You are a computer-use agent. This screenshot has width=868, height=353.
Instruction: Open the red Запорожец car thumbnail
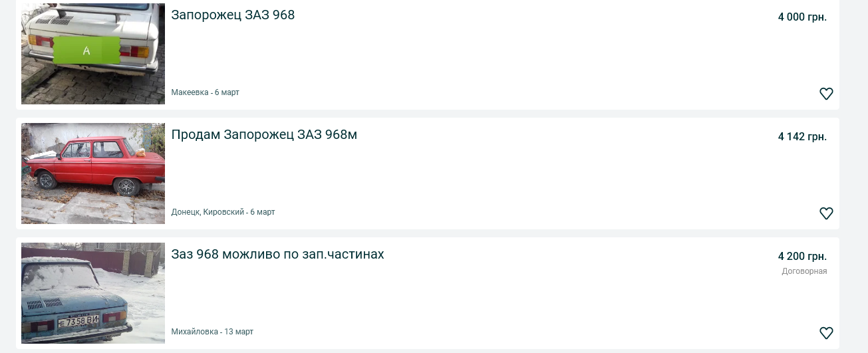coord(93,173)
